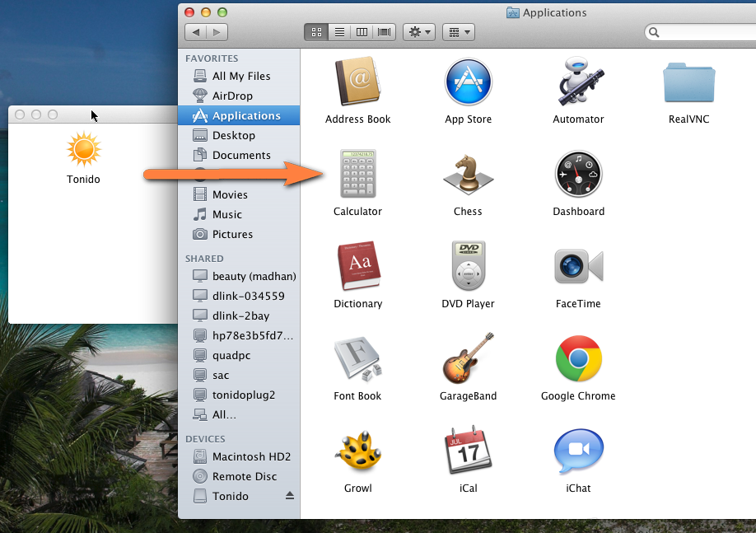Image resolution: width=756 pixels, height=533 pixels.
Task: Go forward with the right arrow button
Action: (x=217, y=32)
